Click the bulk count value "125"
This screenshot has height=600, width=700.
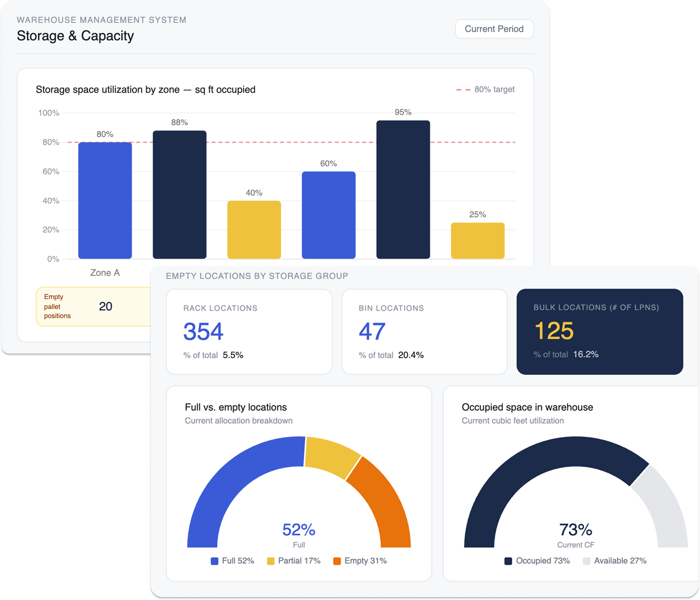554,331
